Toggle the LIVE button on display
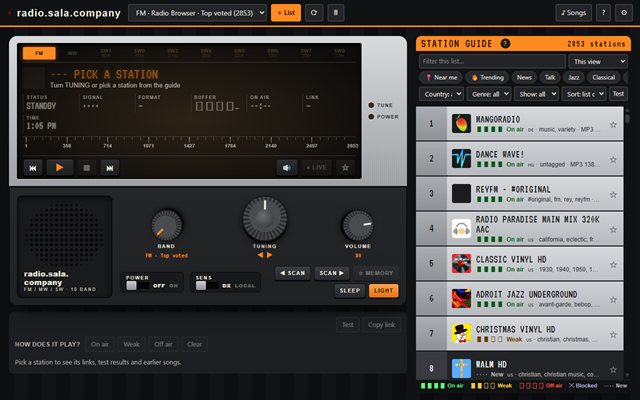Screen dimensions: 640x400 [316, 168]
